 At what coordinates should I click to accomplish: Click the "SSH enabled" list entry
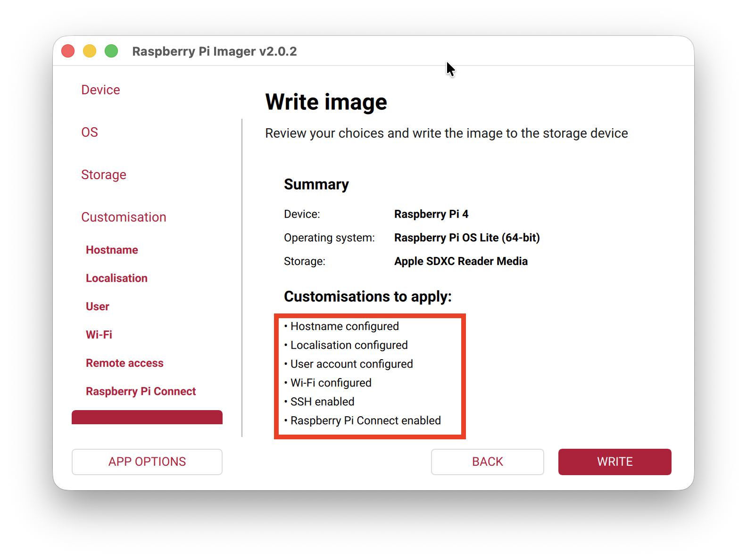322,402
